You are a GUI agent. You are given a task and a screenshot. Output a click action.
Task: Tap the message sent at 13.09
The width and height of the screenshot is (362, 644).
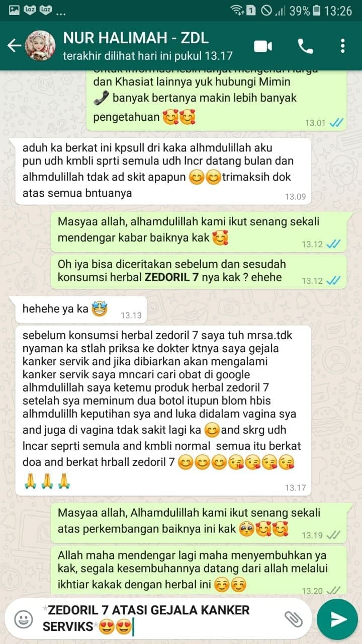pos(163,171)
